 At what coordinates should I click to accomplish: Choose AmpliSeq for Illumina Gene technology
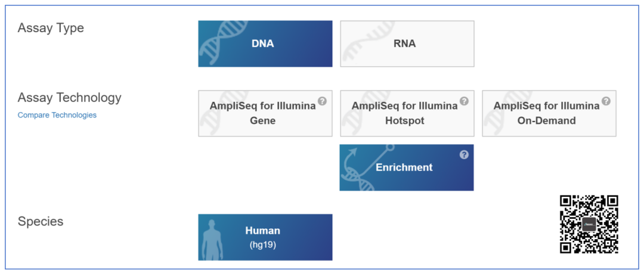pos(262,113)
